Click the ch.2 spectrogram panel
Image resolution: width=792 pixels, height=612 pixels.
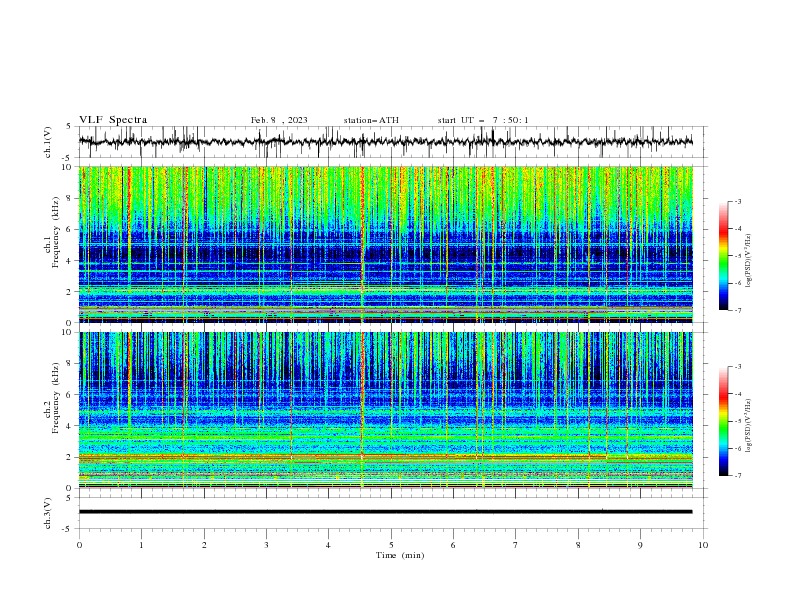pos(385,410)
